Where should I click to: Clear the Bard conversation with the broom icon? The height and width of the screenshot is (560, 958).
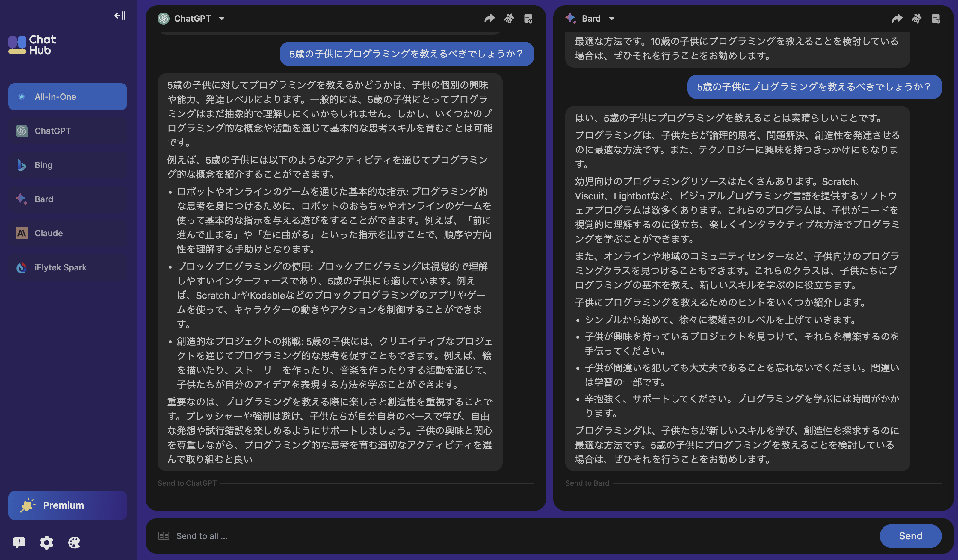pos(916,18)
